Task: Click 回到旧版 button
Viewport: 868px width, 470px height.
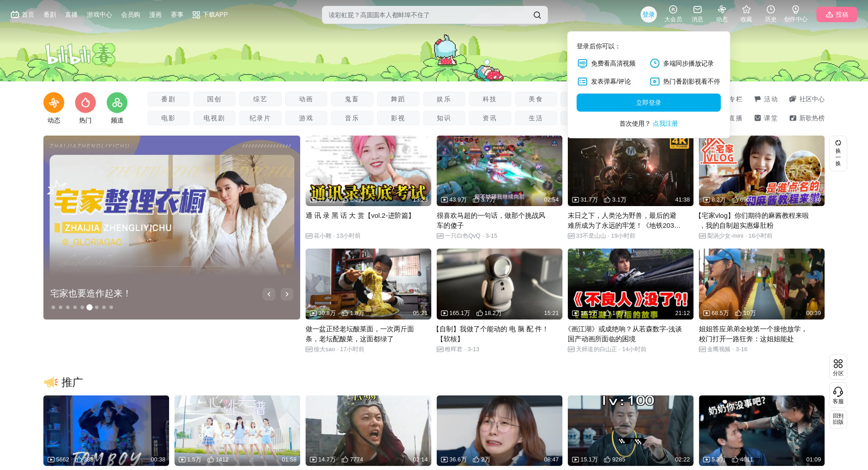Action: tap(838, 419)
